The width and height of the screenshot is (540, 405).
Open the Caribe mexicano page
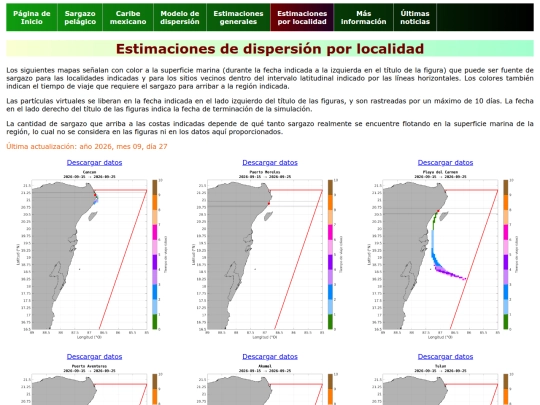(x=128, y=18)
